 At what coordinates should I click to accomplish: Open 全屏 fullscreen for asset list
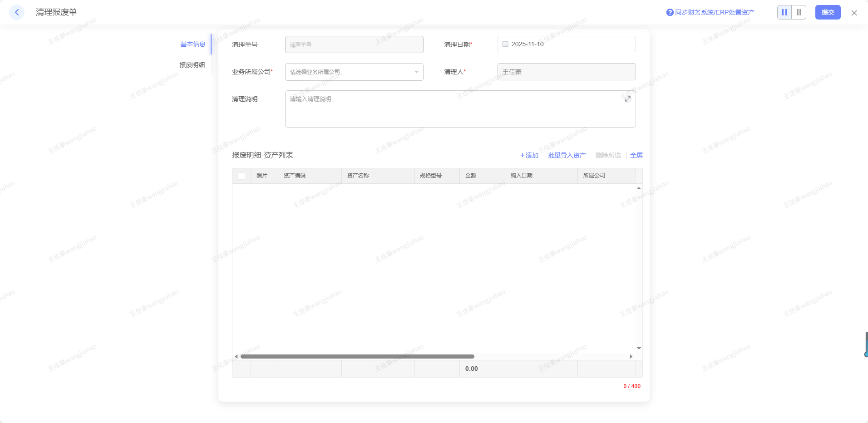[636, 155]
